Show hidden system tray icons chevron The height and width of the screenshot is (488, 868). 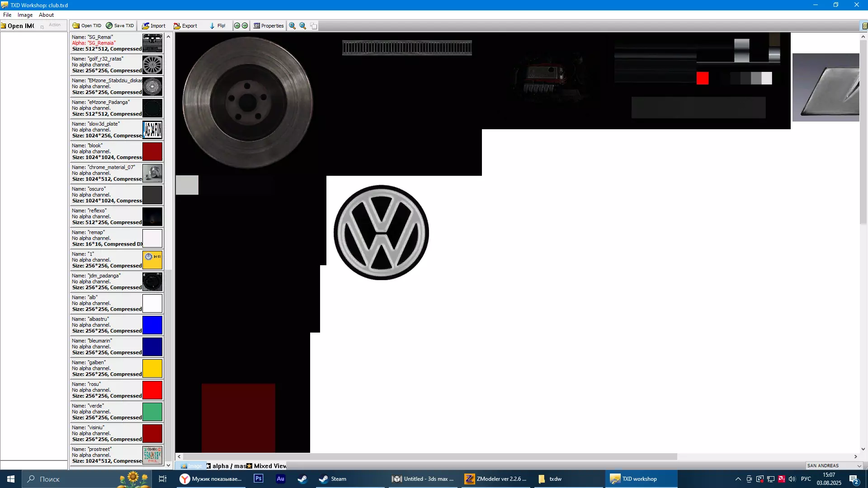point(738,479)
